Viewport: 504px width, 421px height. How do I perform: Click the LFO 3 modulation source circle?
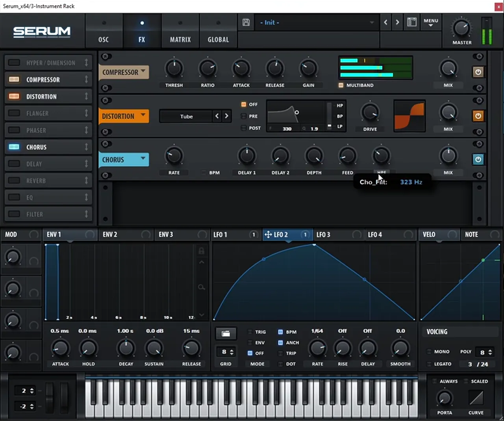[x=357, y=235]
